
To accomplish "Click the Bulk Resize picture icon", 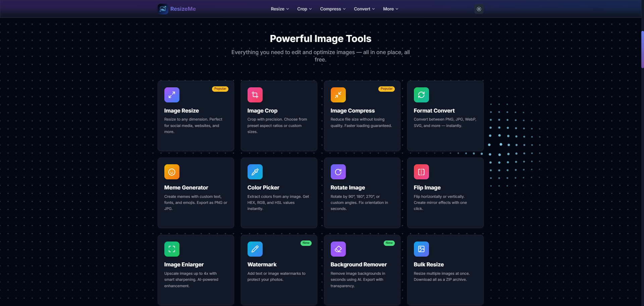I will [421, 249].
